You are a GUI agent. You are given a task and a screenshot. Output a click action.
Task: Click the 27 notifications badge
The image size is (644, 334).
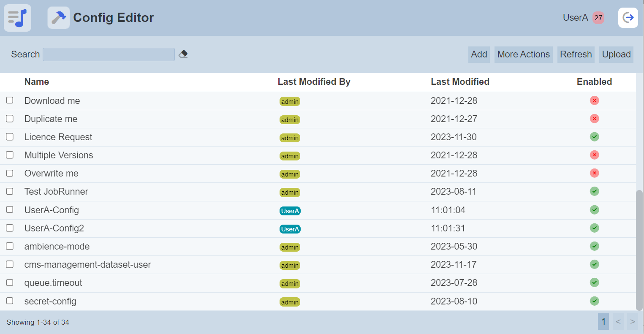point(598,18)
